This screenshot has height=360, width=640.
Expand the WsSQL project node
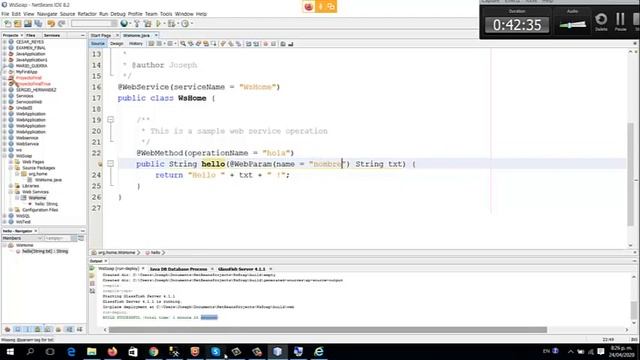(4, 216)
